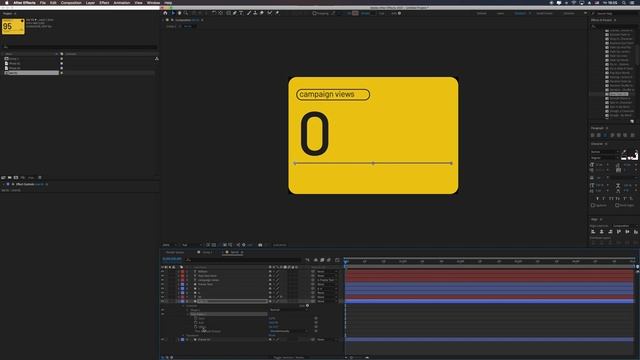The width and height of the screenshot is (640, 360).
Task: Select the Roto Brush tool
Action: coord(270,13)
